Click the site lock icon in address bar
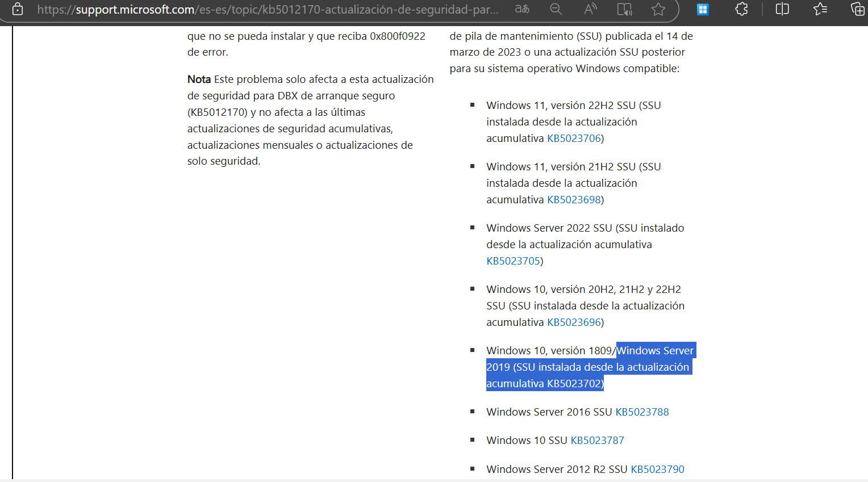This screenshot has height=482, width=868. click(x=18, y=9)
